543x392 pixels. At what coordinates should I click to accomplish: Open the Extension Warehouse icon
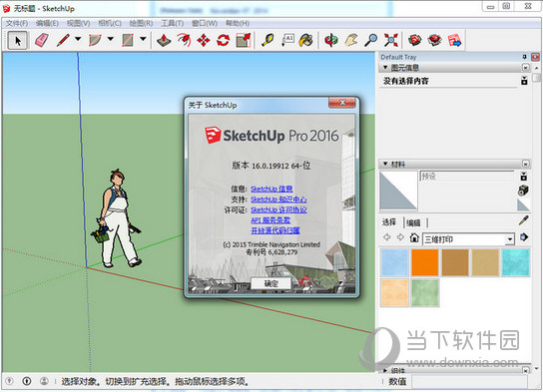[434, 41]
